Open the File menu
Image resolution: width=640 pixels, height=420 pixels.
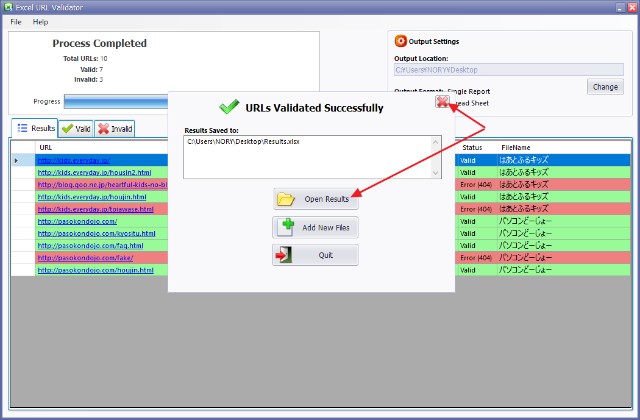(x=16, y=21)
